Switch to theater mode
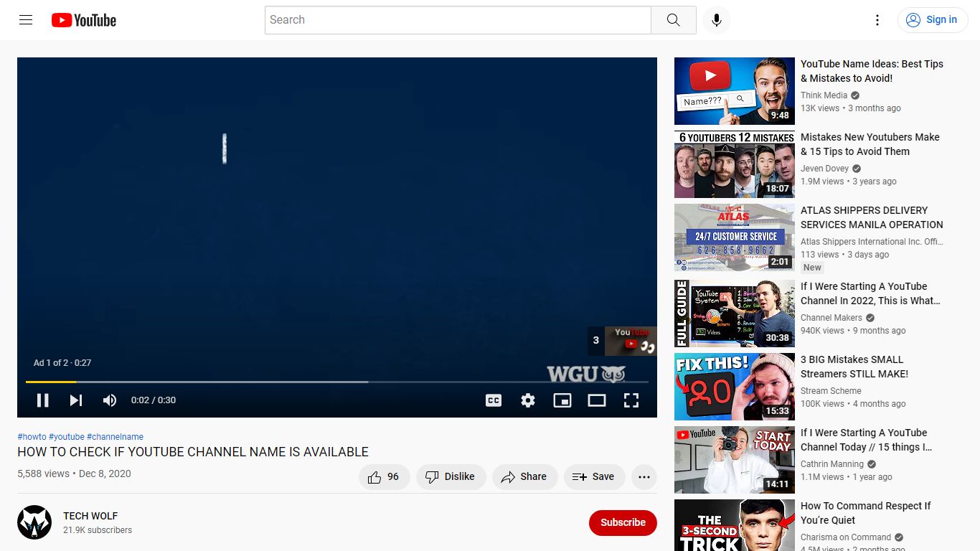This screenshot has height=551, width=980. [597, 400]
